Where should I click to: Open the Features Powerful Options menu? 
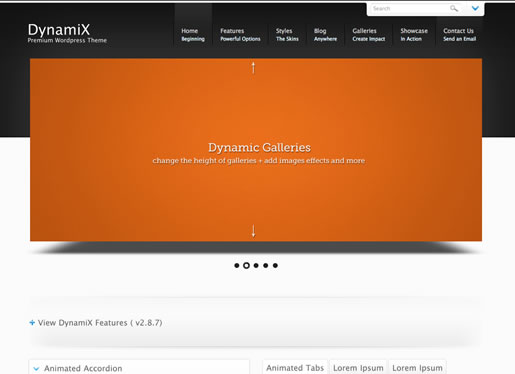(240, 35)
